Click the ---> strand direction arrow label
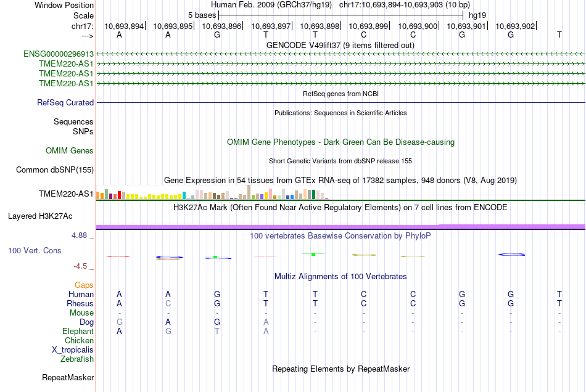Image resolution: width=586 pixels, height=392 pixels. [x=87, y=36]
